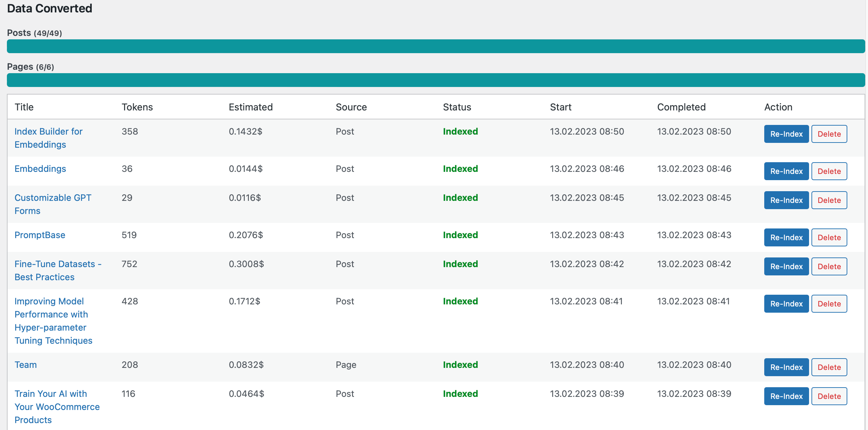This screenshot has height=430, width=868.
Task: Click the 'Title' column header
Action: tap(24, 107)
